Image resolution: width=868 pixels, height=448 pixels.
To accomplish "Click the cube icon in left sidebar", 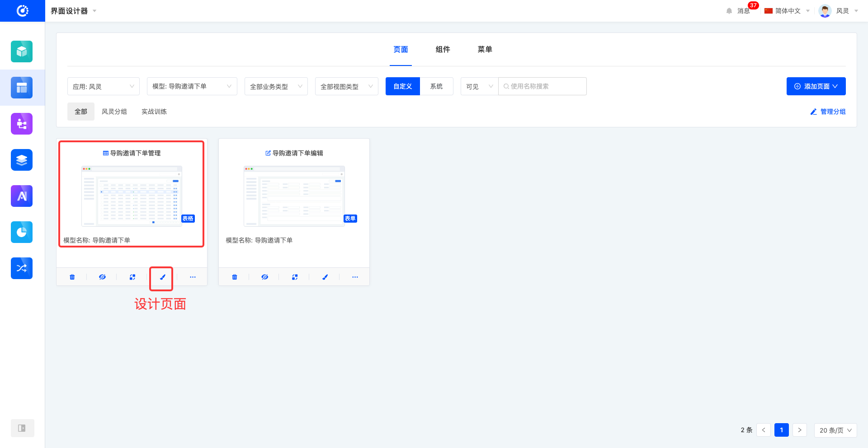I will coord(22,51).
